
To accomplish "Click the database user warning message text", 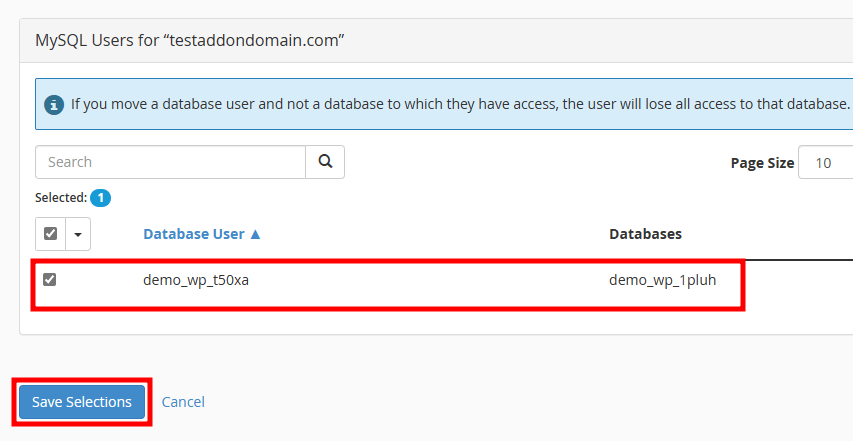I will tap(460, 104).
